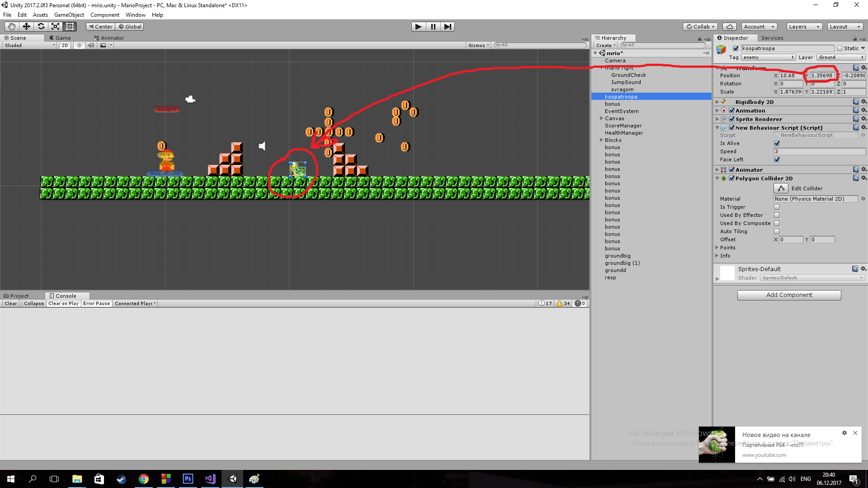
Task: Toggle the Static checkbox
Action: (840, 48)
